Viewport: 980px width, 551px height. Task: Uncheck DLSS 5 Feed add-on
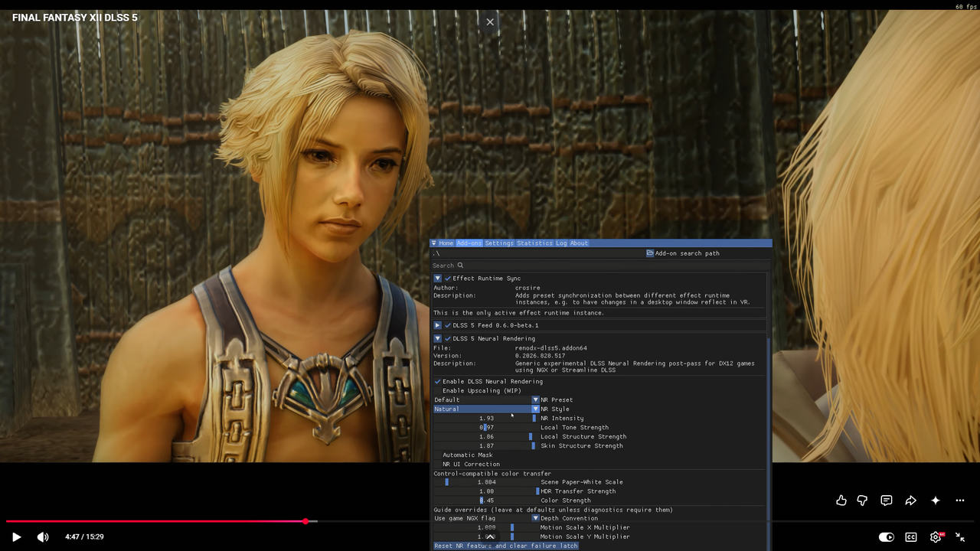point(448,325)
